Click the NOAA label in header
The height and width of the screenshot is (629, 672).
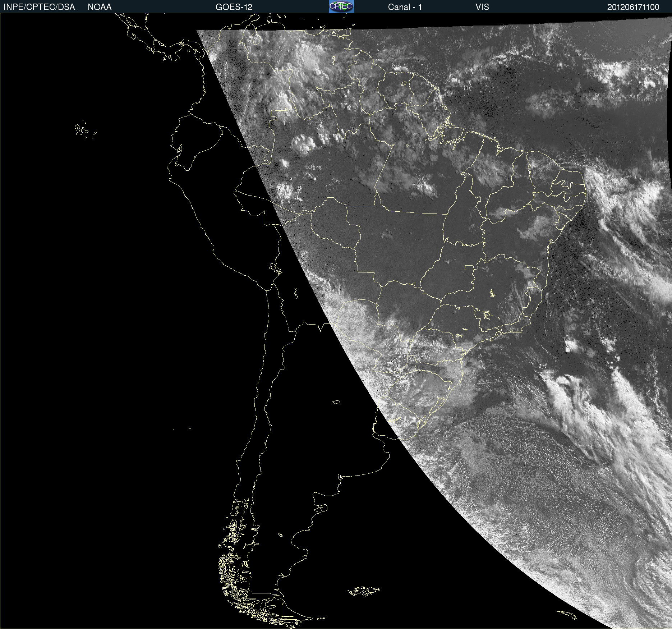click(x=100, y=7)
